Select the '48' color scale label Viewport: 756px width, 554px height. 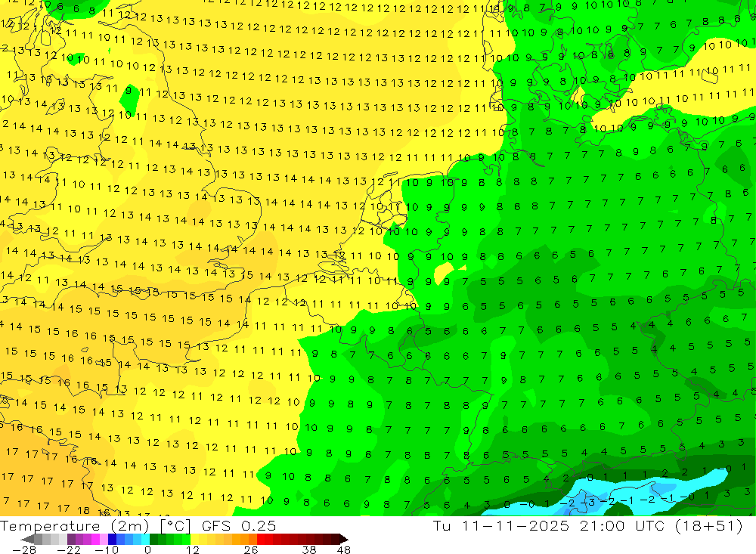click(344, 550)
